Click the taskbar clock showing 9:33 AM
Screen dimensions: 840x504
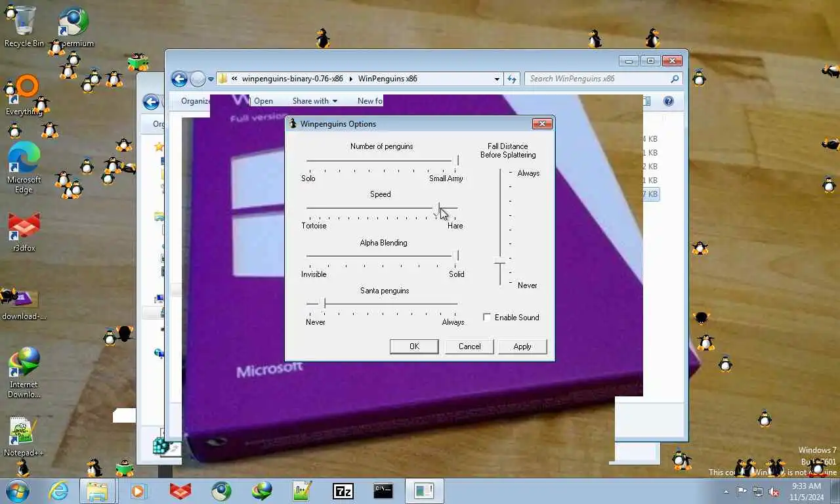806,492
